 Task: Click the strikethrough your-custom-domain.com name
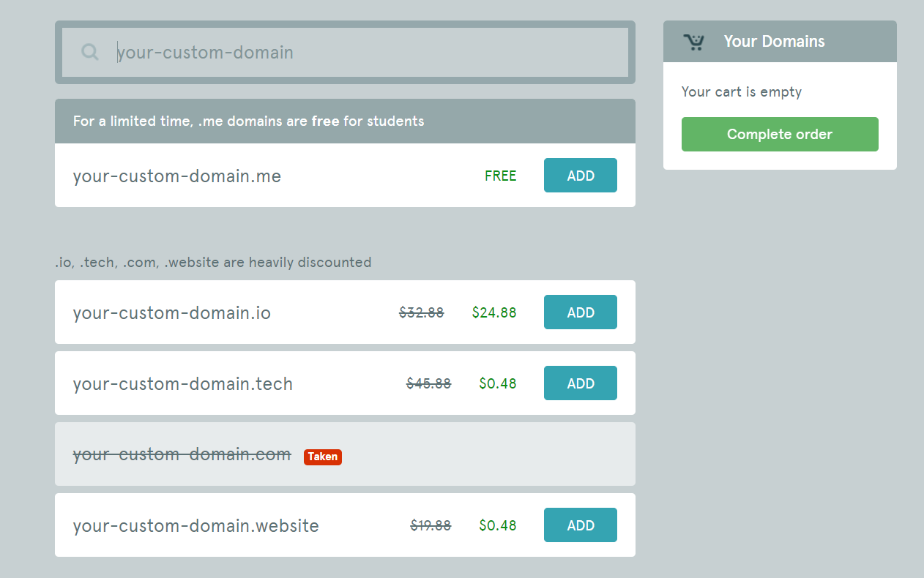tap(180, 454)
